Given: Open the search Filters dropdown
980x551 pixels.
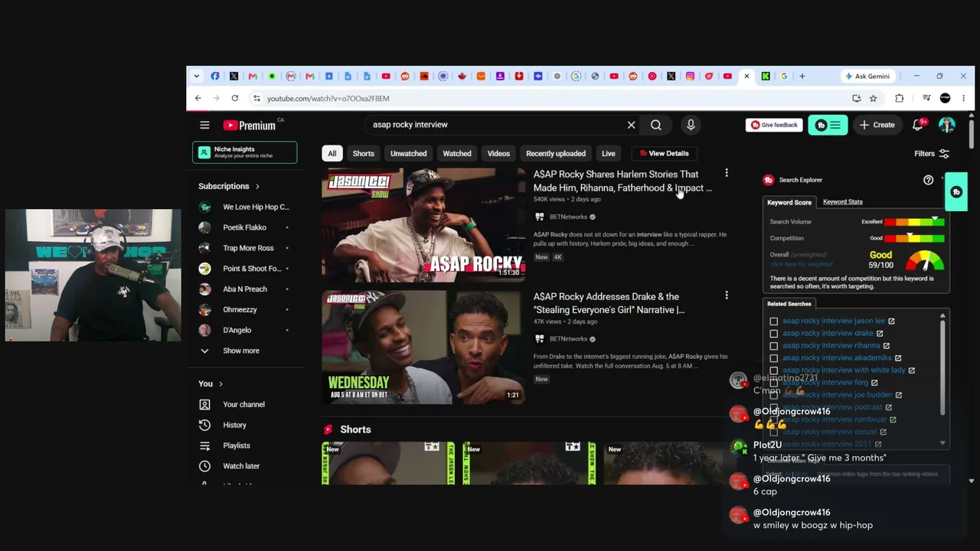Looking at the screenshot, I should click(x=931, y=154).
